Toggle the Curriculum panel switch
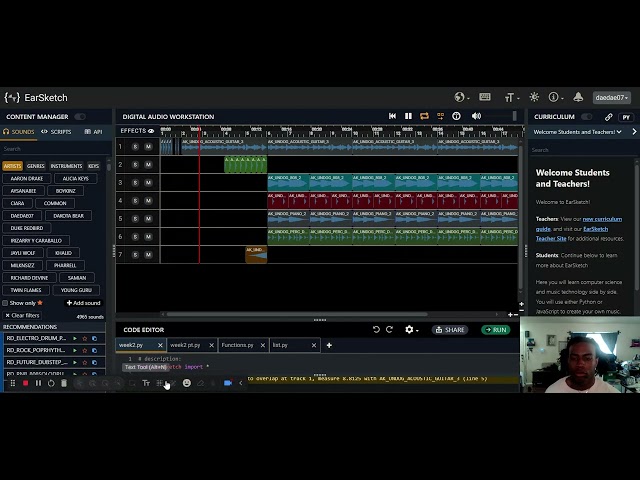This screenshot has width=640, height=480. click(587, 117)
